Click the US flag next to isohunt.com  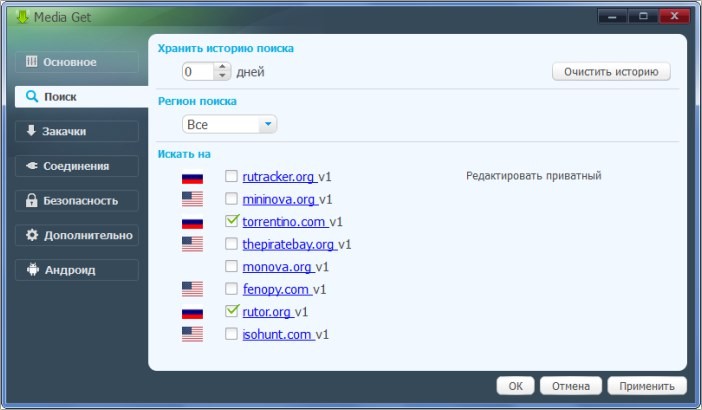[x=192, y=335]
